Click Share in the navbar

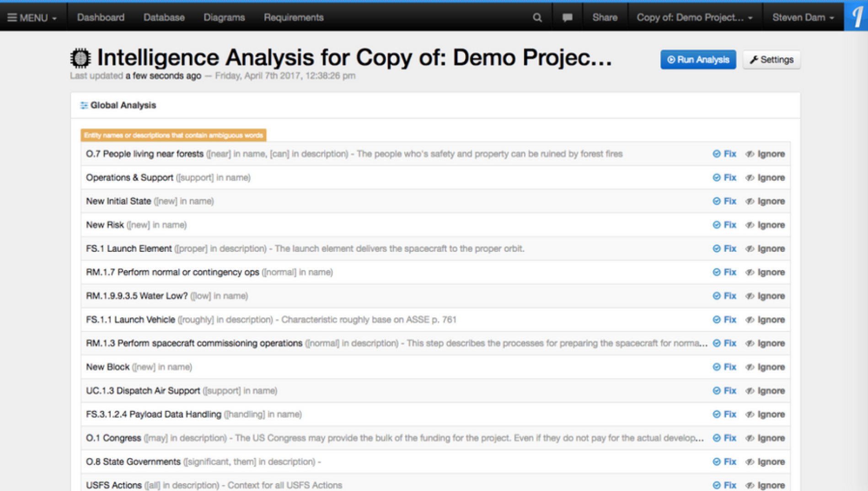click(x=605, y=17)
